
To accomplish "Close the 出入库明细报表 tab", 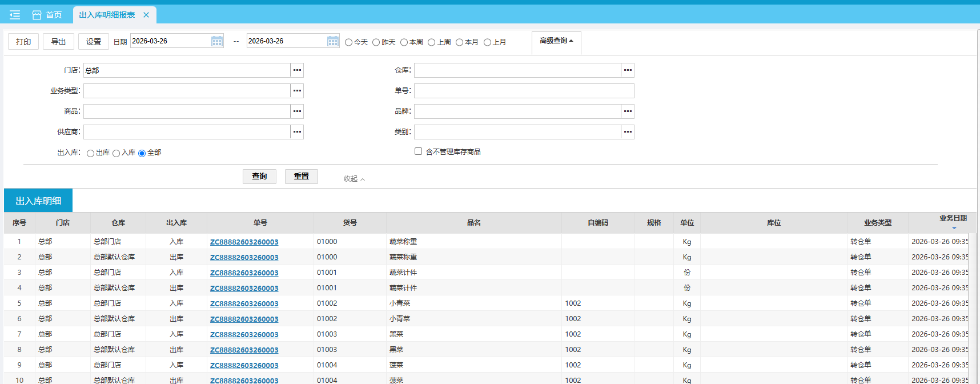I will [146, 15].
